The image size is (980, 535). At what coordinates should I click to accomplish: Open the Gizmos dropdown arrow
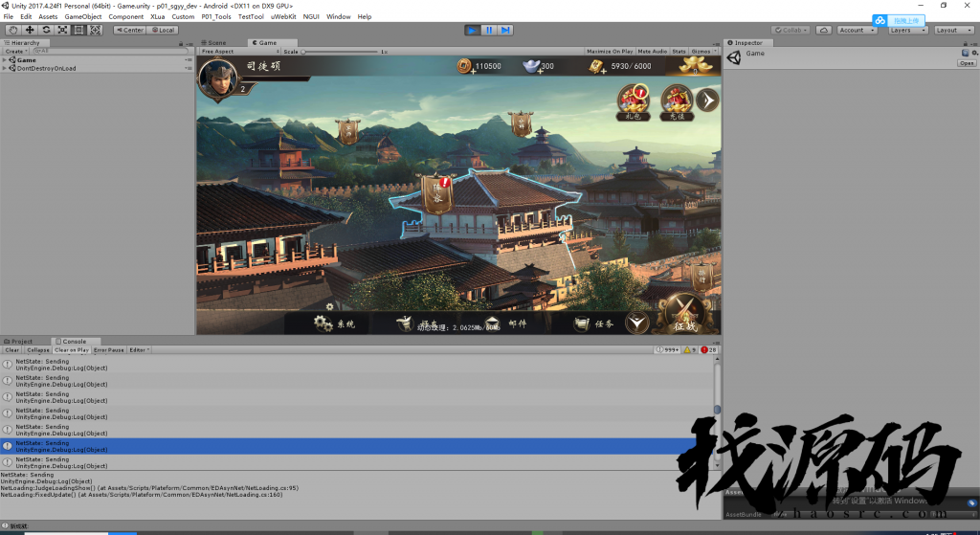[x=716, y=52]
